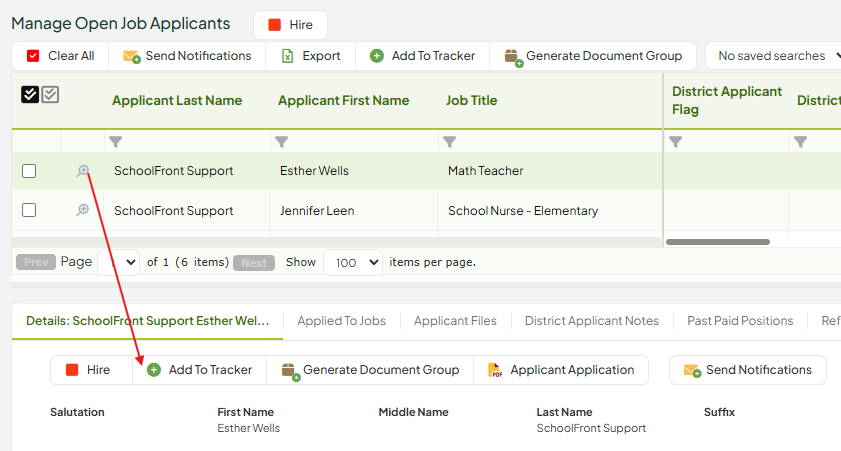The width and height of the screenshot is (841, 451).
Task: Click the Job Title column header
Action: tap(471, 100)
